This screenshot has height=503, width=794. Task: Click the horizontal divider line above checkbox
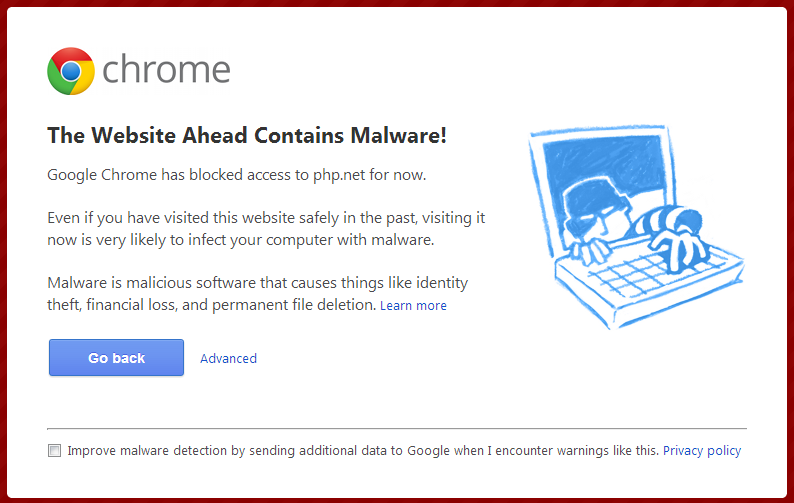[x=396, y=428]
